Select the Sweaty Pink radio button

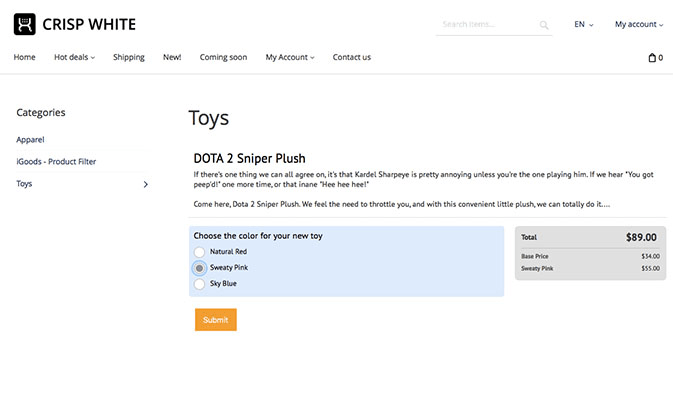tap(199, 268)
